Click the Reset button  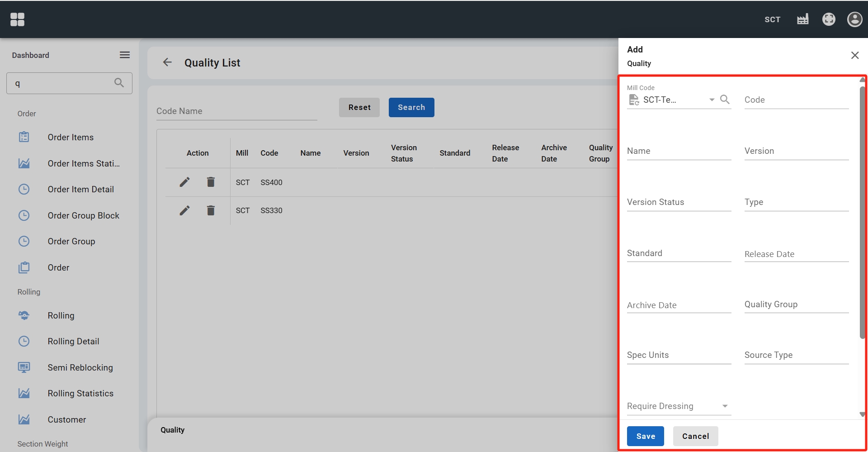[x=359, y=107]
